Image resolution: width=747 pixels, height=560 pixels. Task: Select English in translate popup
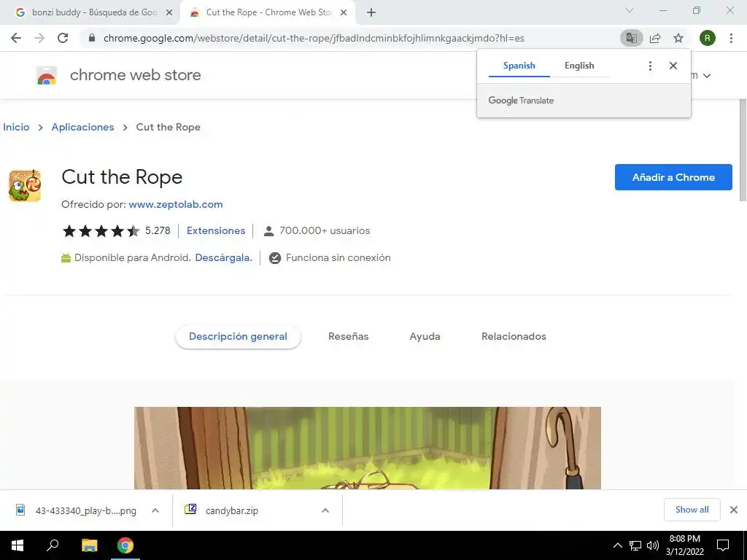coord(579,66)
